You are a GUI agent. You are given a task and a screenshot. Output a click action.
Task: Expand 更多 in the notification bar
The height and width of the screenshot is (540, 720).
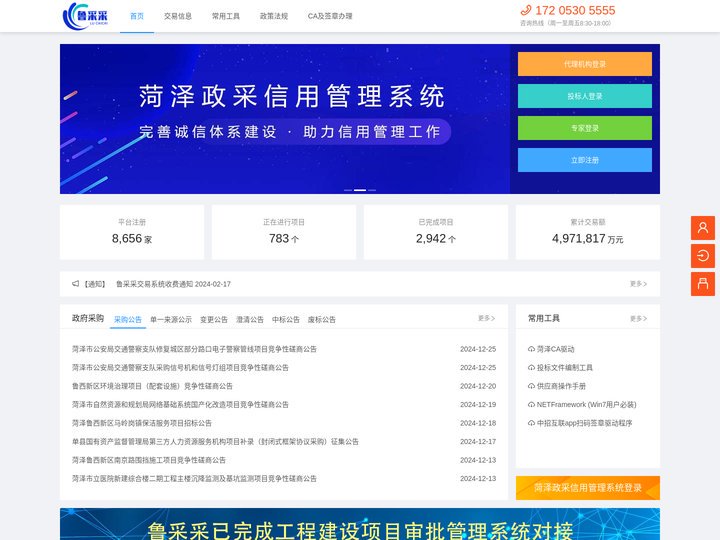638,284
